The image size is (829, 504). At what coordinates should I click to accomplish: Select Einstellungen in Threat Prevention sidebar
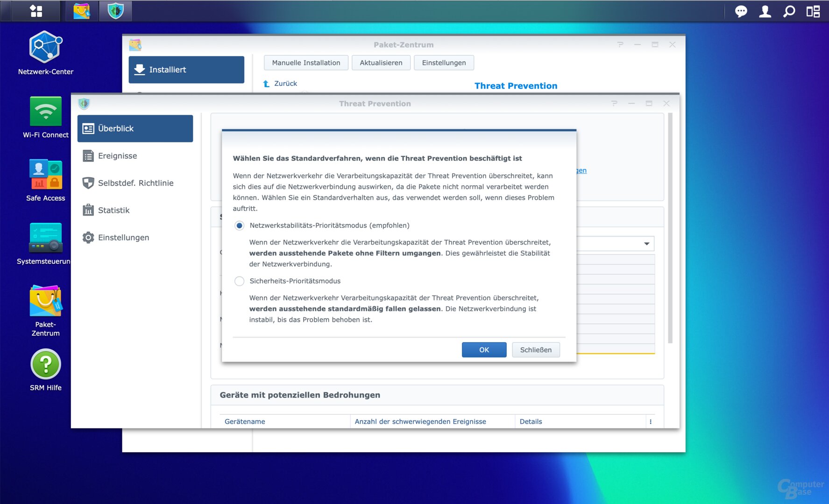pos(135,238)
